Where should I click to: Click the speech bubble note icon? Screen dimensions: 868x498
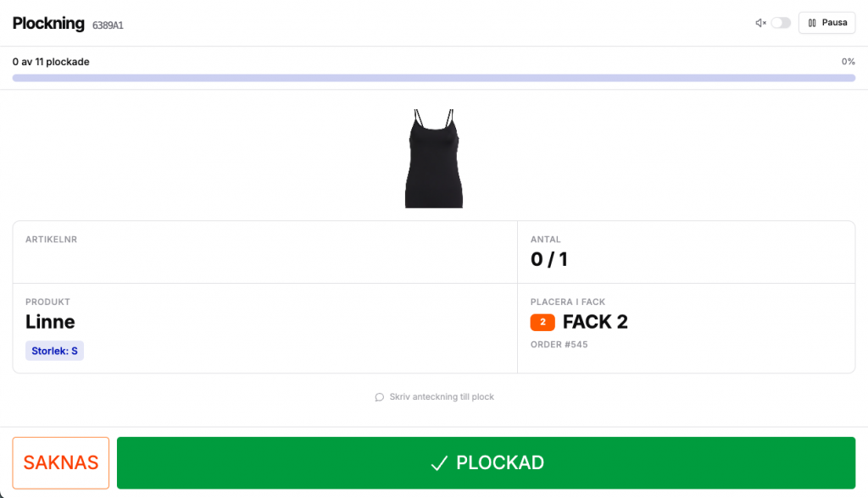[x=379, y=397]
